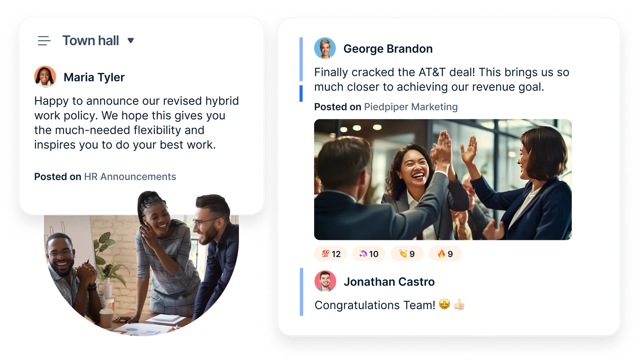Select the star-struck emoji in the comment
Image resolution: width=642 pixels, height=364 pixels.
pyautogui.click(x=445, y=304)
